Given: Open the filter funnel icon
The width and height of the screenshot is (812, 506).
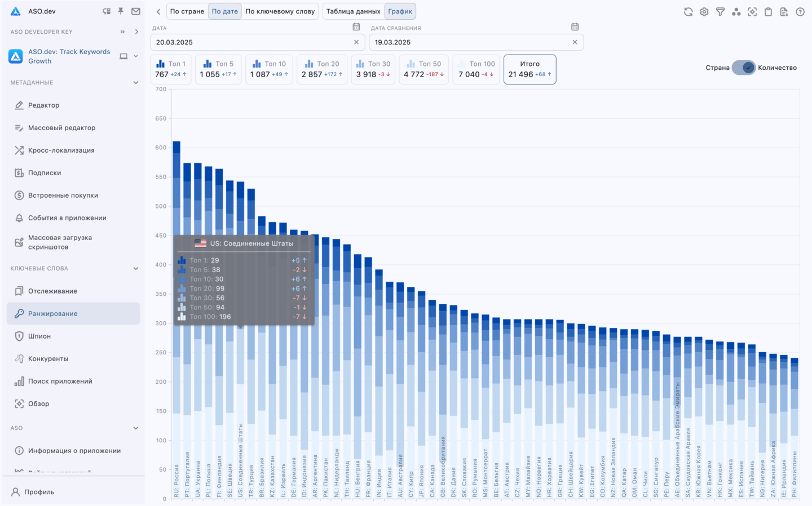Looking at the screenshot, I should coord(720,12).
